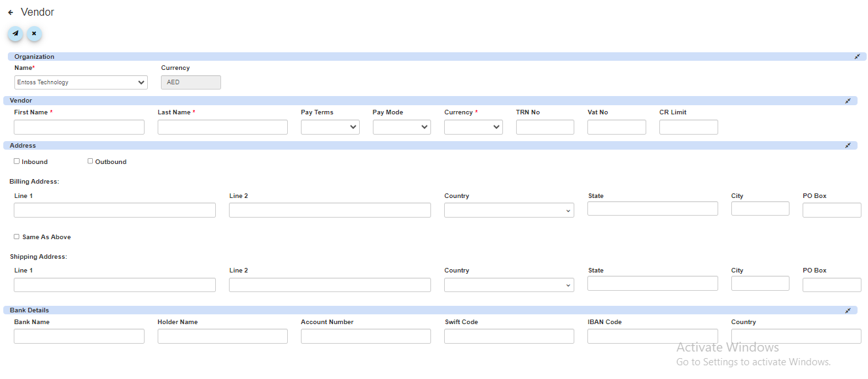Collapse the Bank Details section via pin icon

848,310
